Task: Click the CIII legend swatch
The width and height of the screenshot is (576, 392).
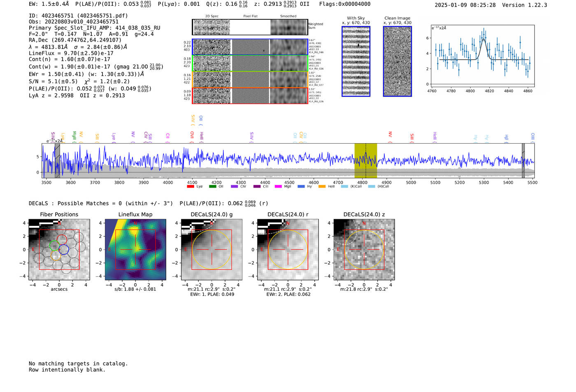Action: pos(257,186)
